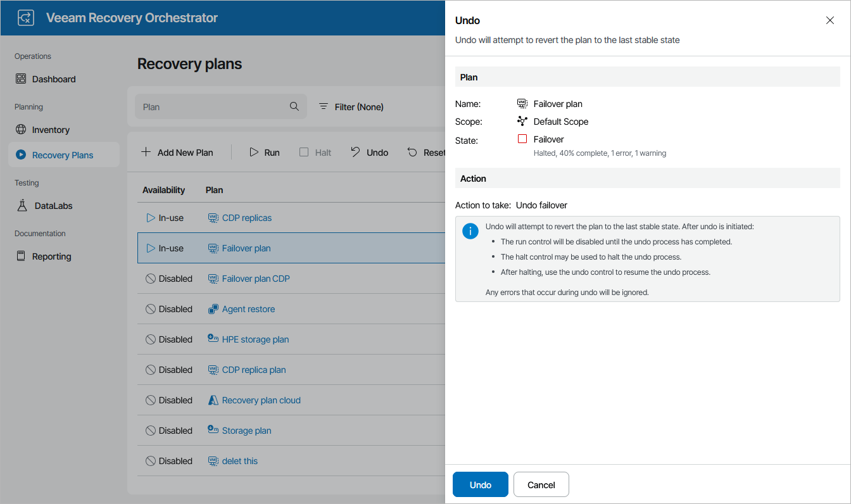Click the Agent restore plan icon
The width and height of the screenshot is (851, 504).
[213, 309]
